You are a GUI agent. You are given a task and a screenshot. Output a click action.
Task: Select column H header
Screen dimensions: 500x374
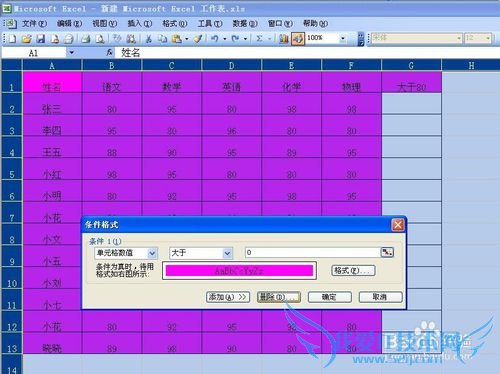[471, 65]
